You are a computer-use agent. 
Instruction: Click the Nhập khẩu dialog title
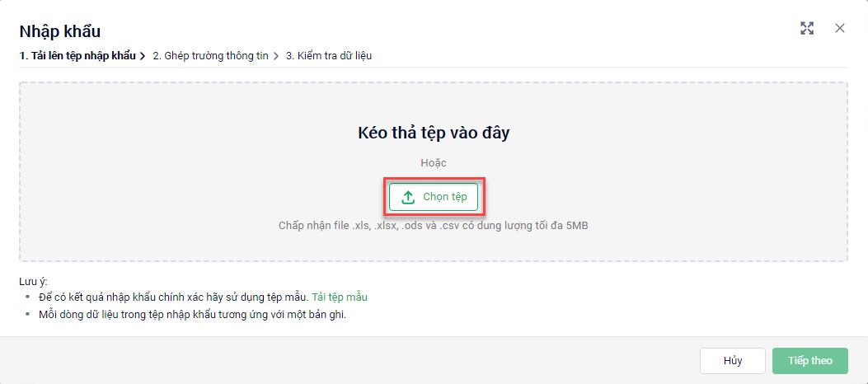60,31
